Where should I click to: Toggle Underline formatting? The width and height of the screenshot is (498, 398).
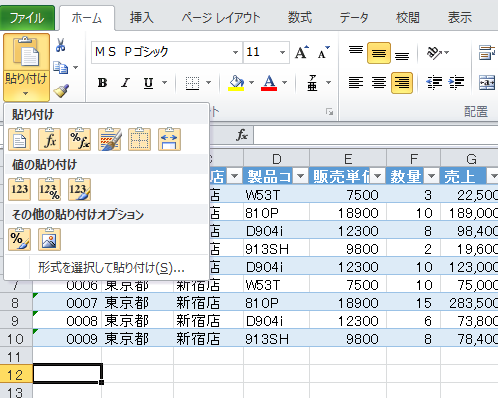(x=148, y=83)
